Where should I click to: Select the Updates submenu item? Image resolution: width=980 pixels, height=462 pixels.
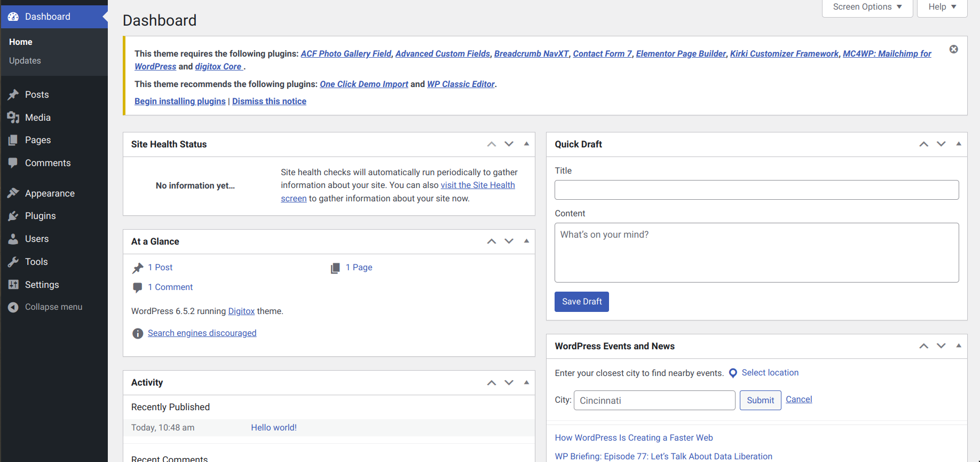pos(25,61)
